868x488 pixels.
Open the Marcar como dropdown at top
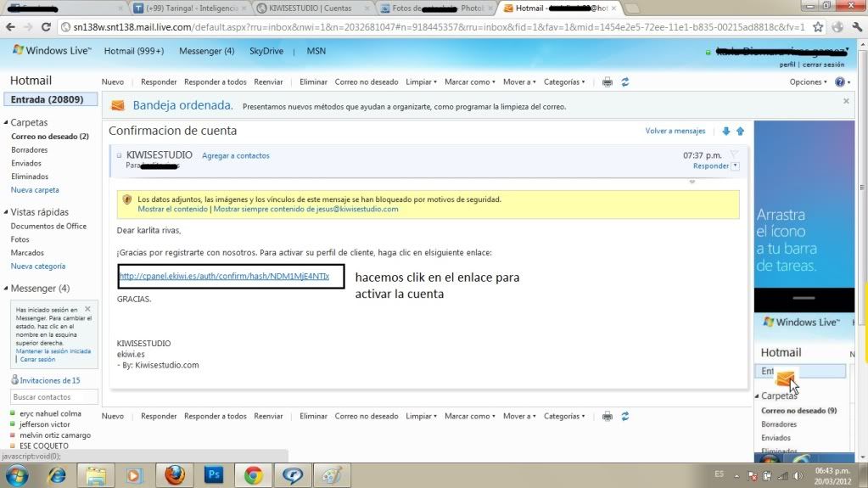coord(470,82)
